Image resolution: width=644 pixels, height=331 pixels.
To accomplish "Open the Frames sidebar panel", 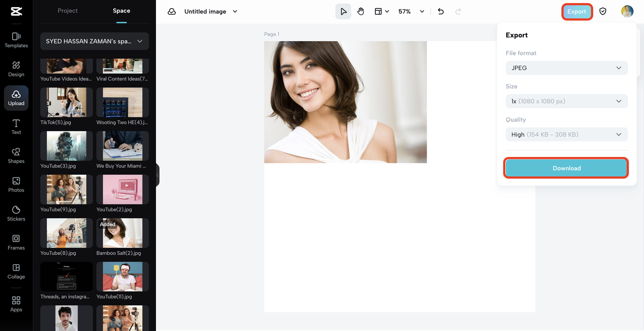I will 16,242.
